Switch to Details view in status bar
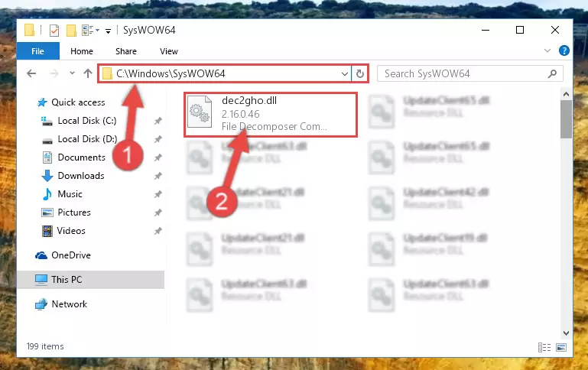 544,348
